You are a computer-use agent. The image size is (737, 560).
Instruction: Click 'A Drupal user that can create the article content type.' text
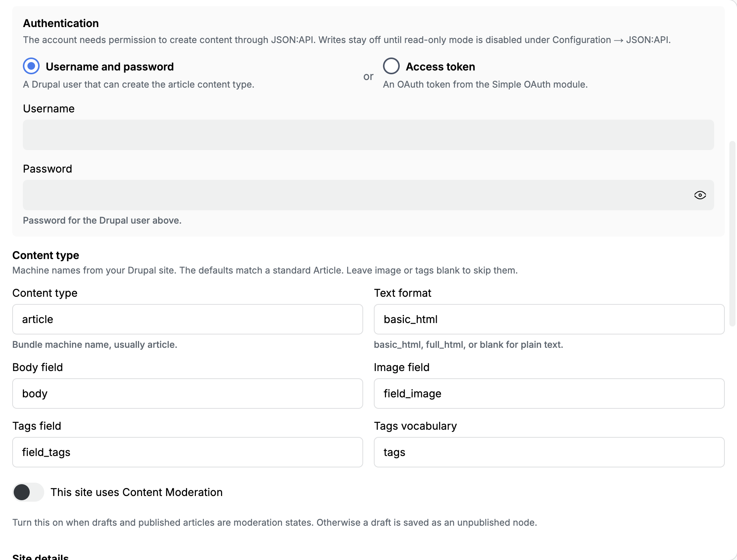pyautogui.click(x=139, y=85)
